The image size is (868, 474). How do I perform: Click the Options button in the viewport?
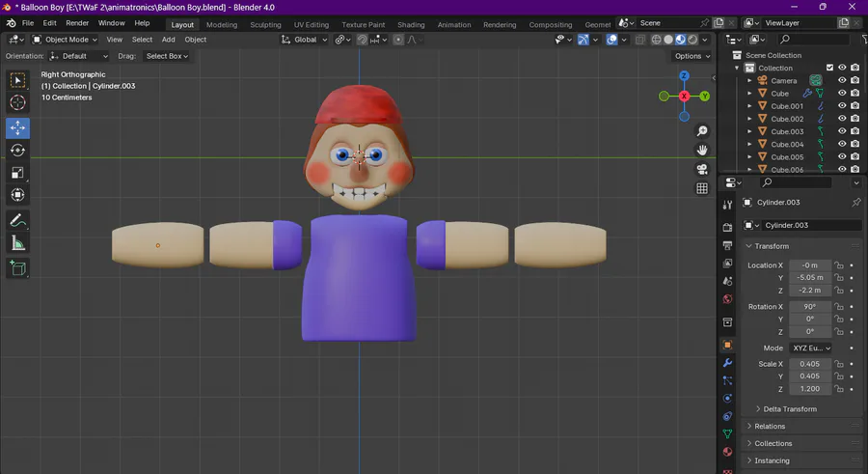[x=692, y=56]
